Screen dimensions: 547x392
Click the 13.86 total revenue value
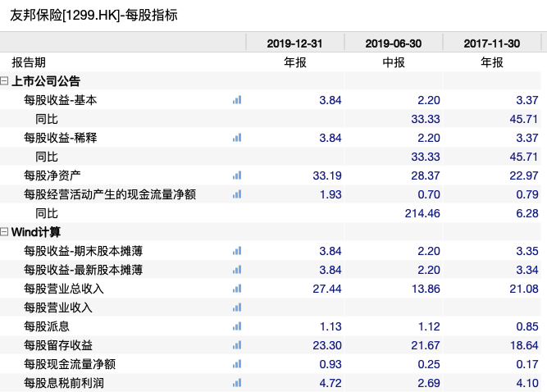click(x=426, y=289)
